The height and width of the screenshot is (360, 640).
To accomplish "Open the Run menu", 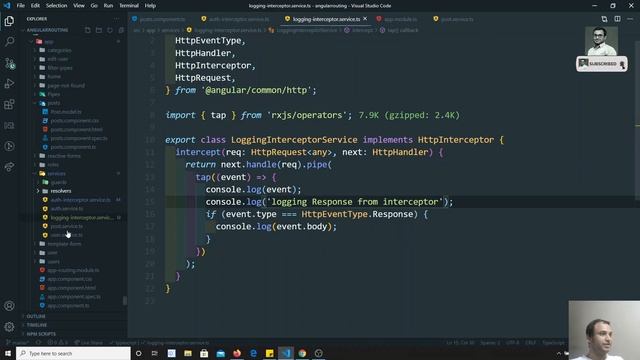I will coord(108,6).
